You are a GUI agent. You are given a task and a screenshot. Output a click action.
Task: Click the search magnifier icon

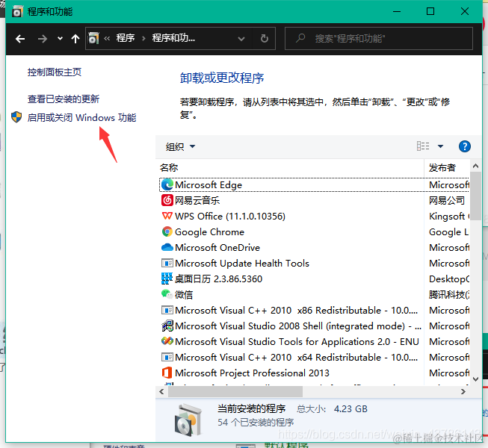pos(300,38)
